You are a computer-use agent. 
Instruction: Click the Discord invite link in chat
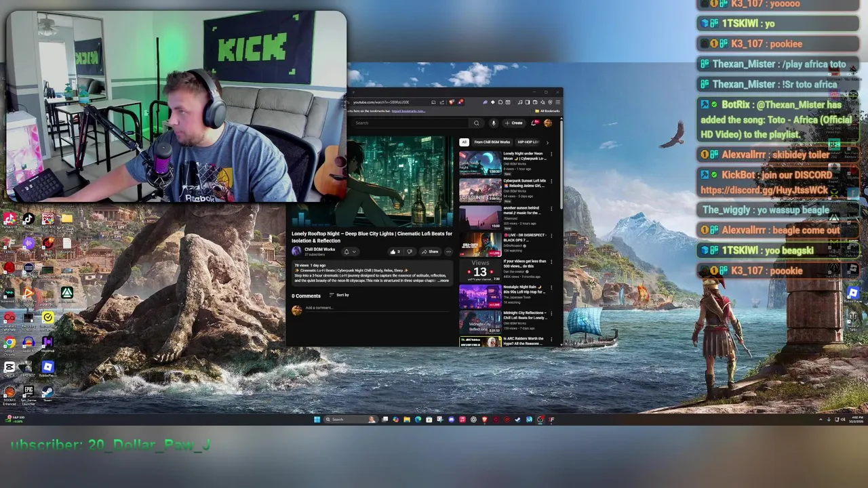(764, 190)
